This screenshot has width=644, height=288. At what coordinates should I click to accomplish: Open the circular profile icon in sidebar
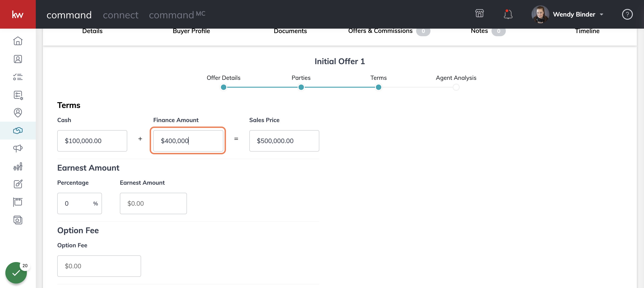tap(18, 113)
